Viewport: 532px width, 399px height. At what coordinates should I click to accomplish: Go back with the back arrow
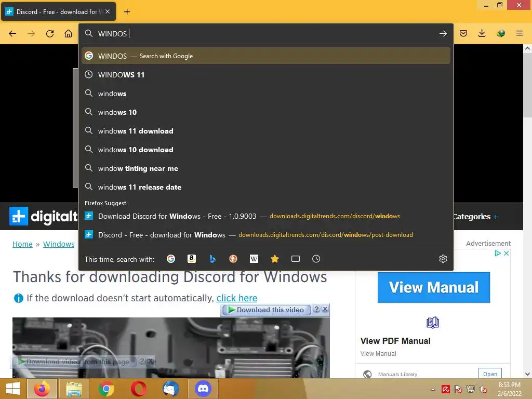pyautogui.click(x=12, y=34)
